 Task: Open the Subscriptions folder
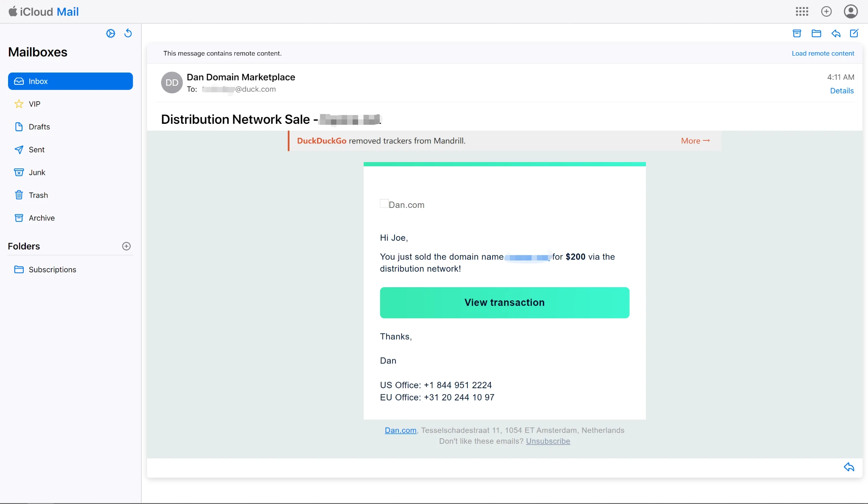pyautogui.click(x=52, y=270)
